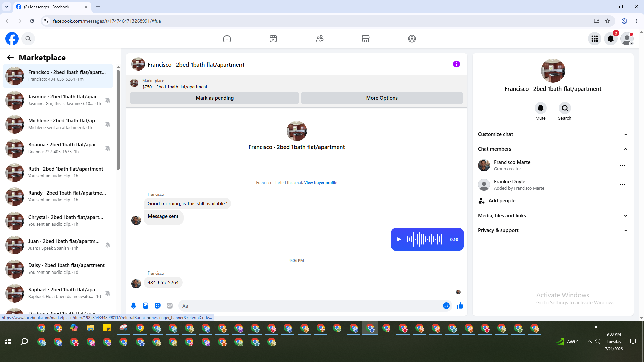This screenshot has width=644, height=362.
Task: Open More Options for the listing
Action: [x=382, y=98]
